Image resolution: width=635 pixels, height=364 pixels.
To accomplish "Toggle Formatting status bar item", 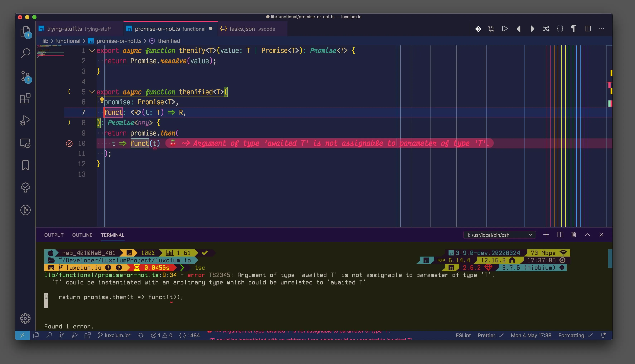I will 575,336.
